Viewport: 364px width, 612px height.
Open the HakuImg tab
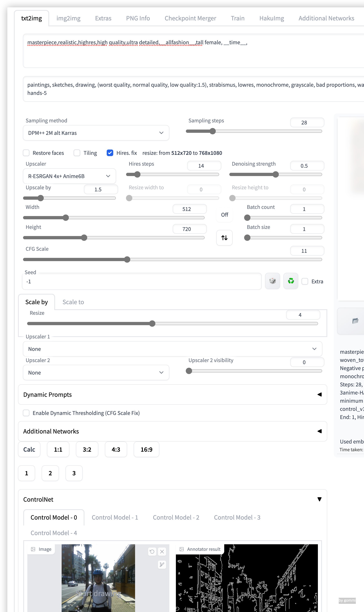(x=272, y=18)
